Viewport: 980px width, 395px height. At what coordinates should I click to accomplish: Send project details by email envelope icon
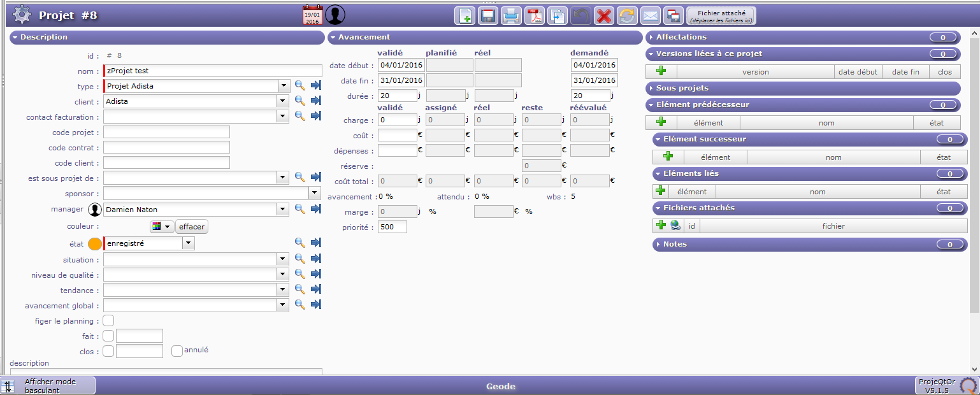point(650,15)
